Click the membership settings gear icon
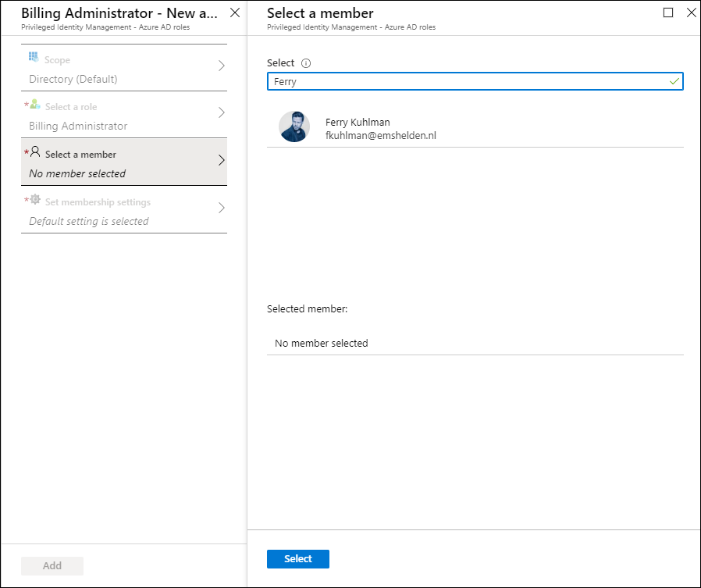This screenshot has height=588, width=701. click(35, 199)
